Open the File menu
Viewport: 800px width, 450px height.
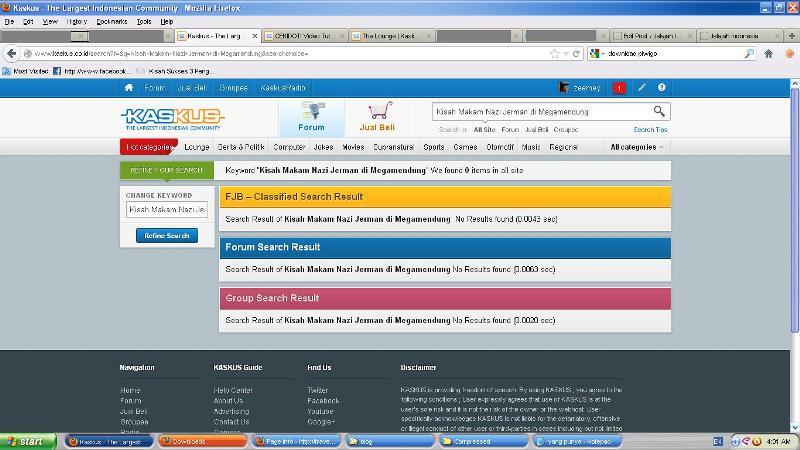[9, 21]
